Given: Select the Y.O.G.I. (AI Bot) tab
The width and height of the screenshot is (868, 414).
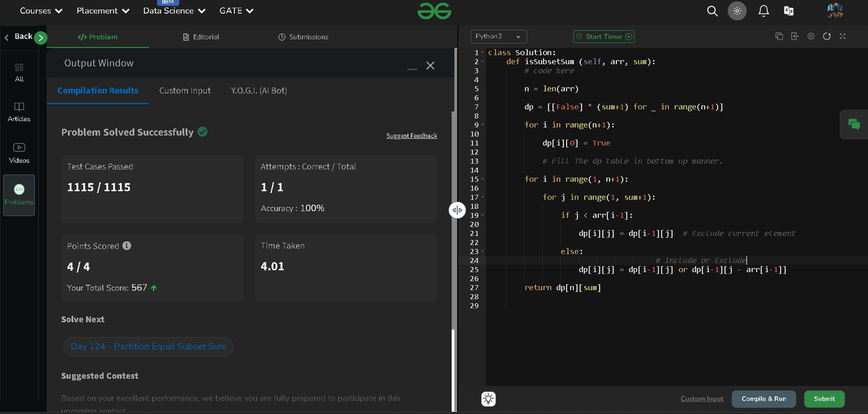Looking at the screenshot, I should pyautogui.click(x=259, y=90).
